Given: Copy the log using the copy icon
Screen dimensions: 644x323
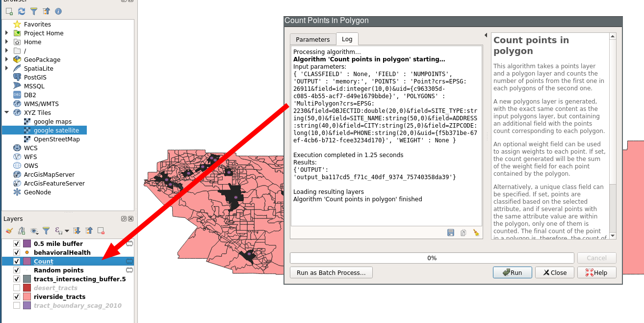Looking at the screenshot, I should [x=463, y=233].
